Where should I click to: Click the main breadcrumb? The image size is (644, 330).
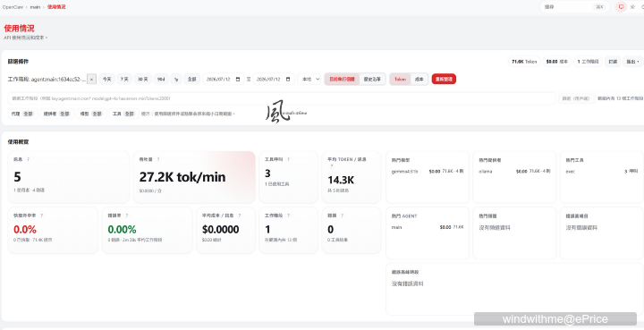[x=35, y=7]
